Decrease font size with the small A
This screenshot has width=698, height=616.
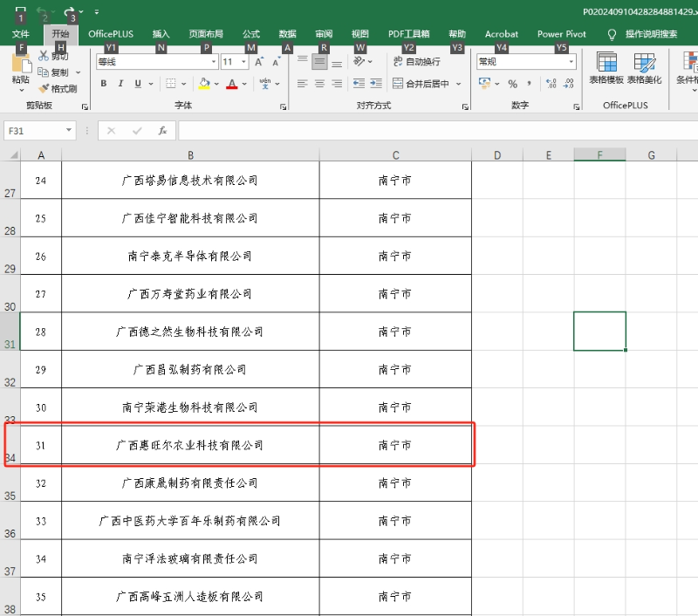pyautogui.click(x=277, y=62)
